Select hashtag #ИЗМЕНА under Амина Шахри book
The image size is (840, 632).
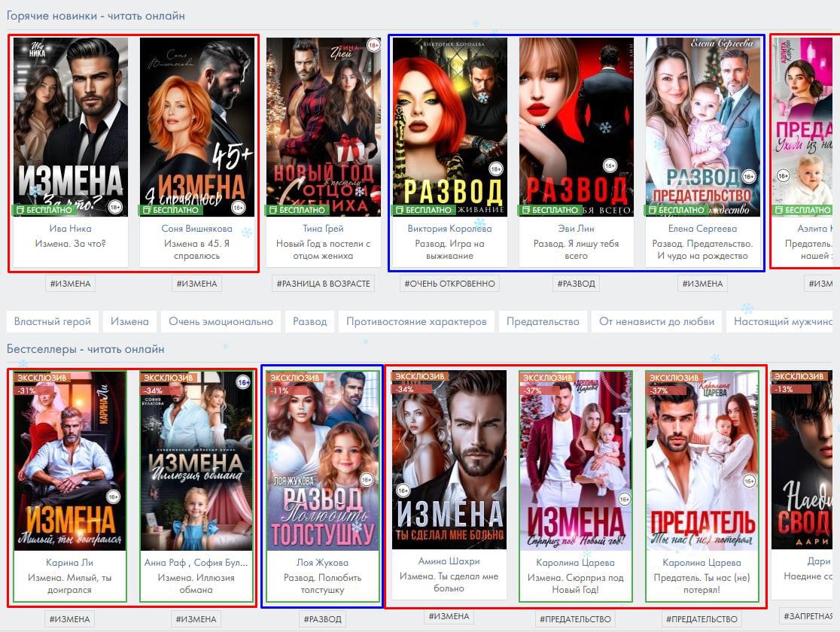click(449, 616)
